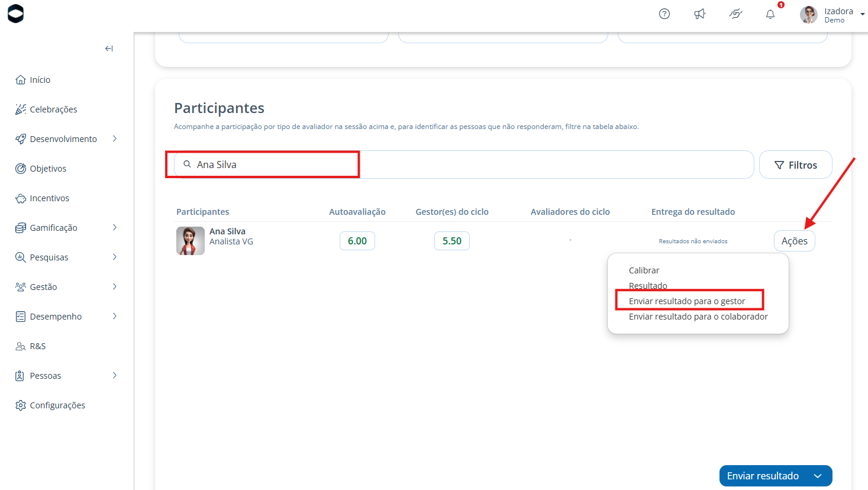The height and width of the screenshot is (490, 868).
Task: Click the Entrega do resultado column header
Action: point(693,212)
